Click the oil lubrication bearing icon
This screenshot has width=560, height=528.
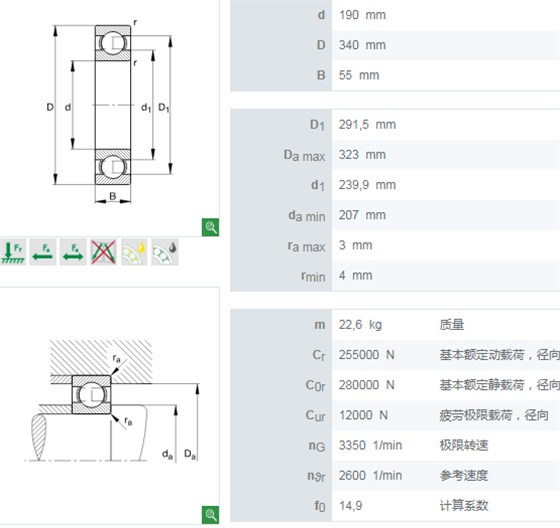tap(134, 252)
